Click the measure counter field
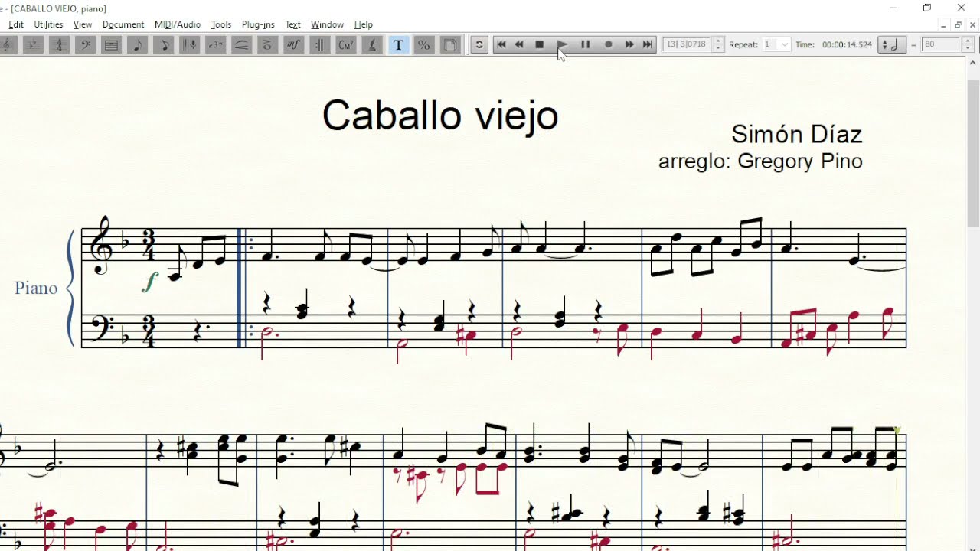 (687, 44)
